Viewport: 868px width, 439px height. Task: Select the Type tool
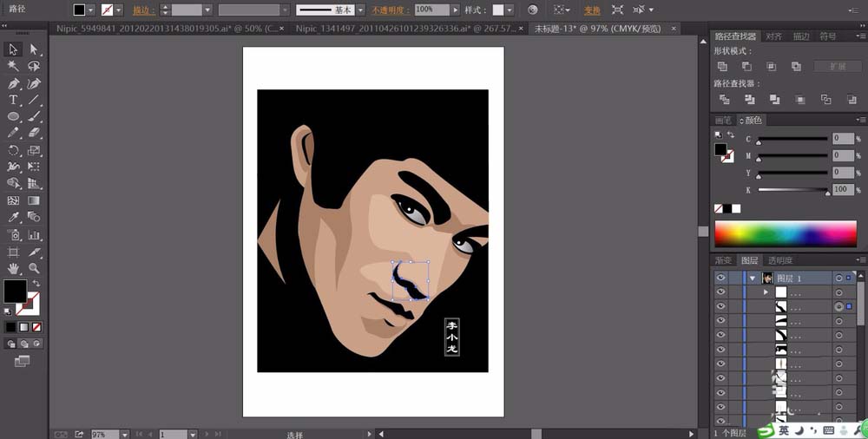point(13,100)
